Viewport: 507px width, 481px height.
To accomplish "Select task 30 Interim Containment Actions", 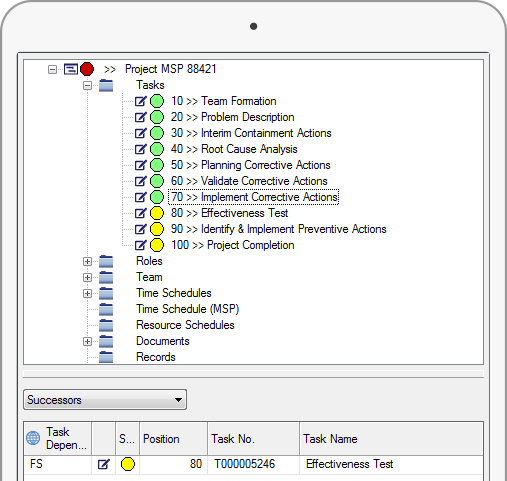I will pos(251,133).
